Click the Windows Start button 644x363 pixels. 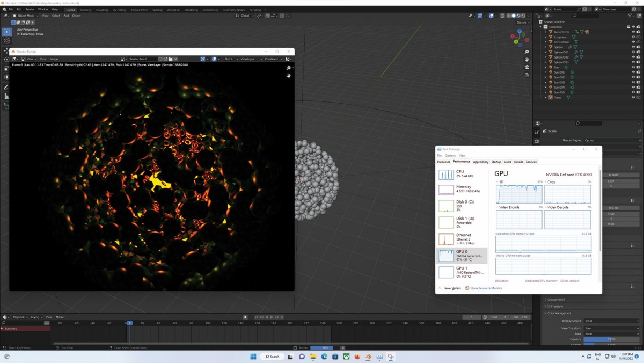click(253, 357)
